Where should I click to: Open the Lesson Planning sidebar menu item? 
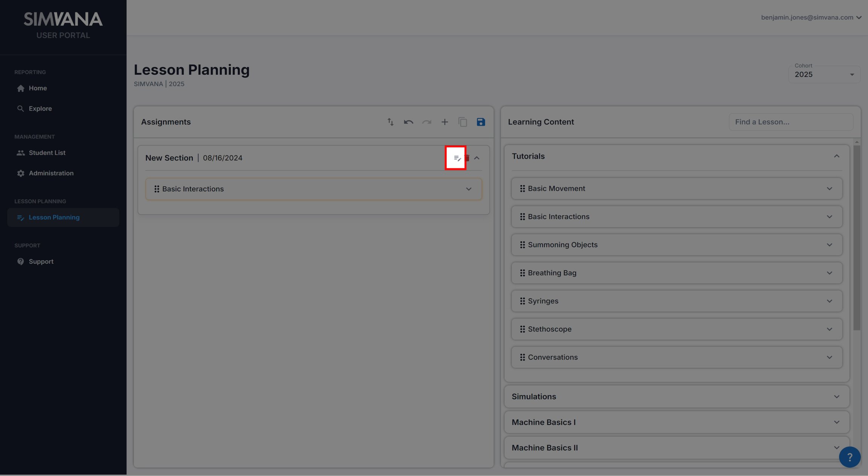pos(54,217)
